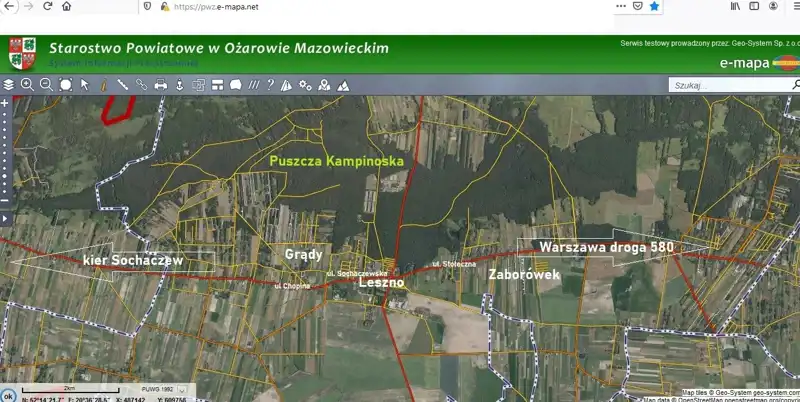
Task: Activate the arrow pointer selection tool
Action: pyautogui.click(x=85, y=85)
